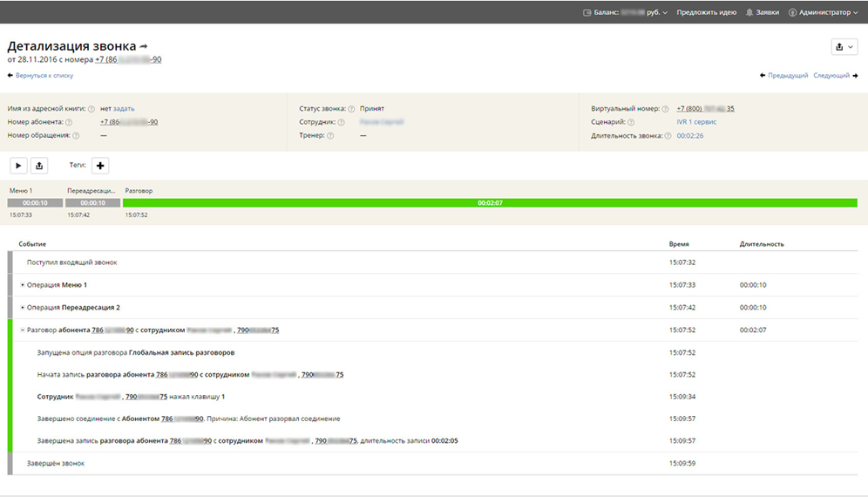Export the recording via the share icon beside play
This screenshot has height=497, width=868.
click(39, 166)
